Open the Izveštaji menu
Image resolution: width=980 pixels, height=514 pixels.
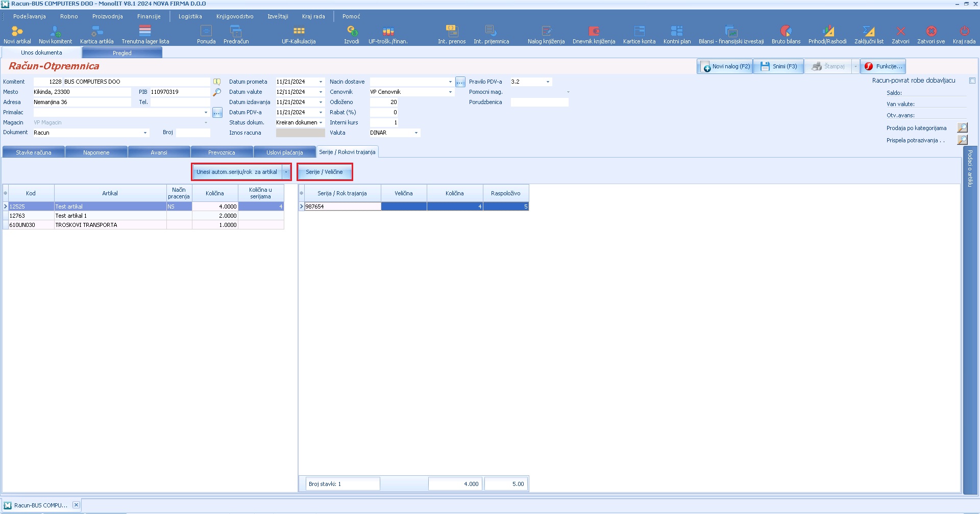[278, 16]
